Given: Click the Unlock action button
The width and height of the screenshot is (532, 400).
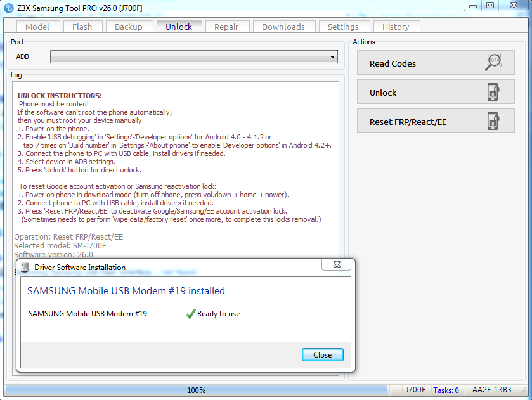Looking at the screenshot, I should point(436,92).
